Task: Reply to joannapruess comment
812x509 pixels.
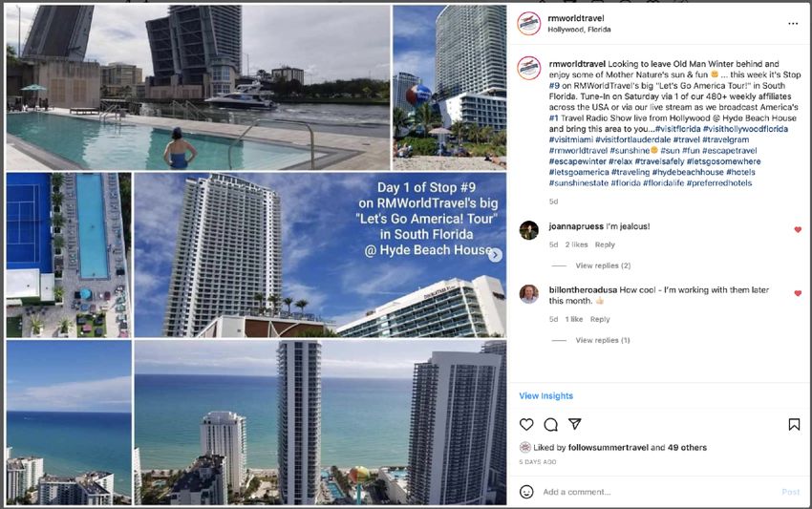Action: click(605, 244)
